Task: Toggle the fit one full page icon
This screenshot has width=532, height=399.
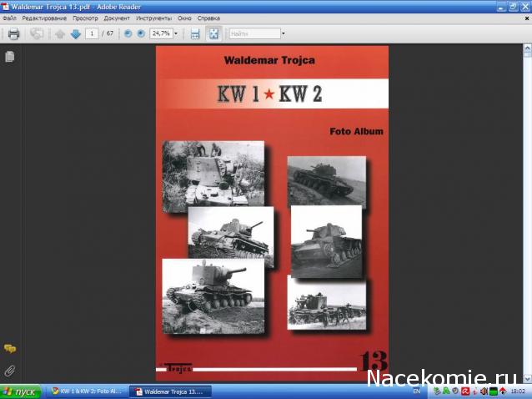Action: coord(213,33)
